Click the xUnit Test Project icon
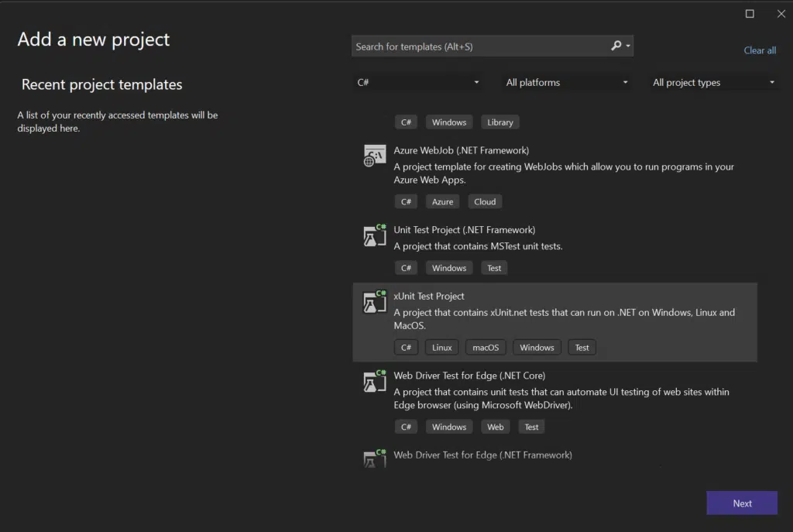793x532 pixels. (375, 302)
